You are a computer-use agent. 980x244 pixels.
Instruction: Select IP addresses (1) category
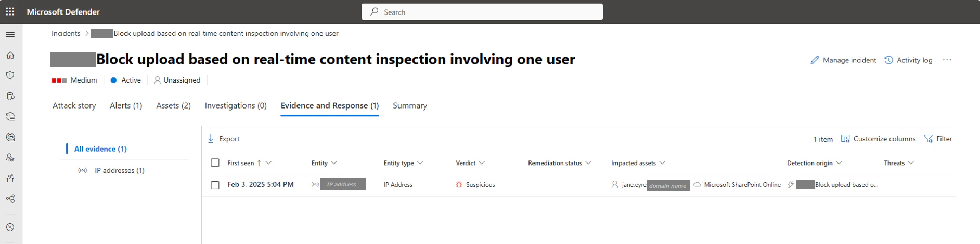[x=120, y=170]
